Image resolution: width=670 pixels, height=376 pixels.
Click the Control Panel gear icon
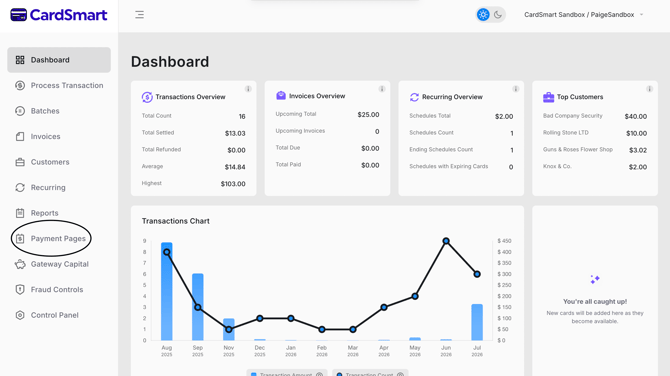click(x=20, y=315)
